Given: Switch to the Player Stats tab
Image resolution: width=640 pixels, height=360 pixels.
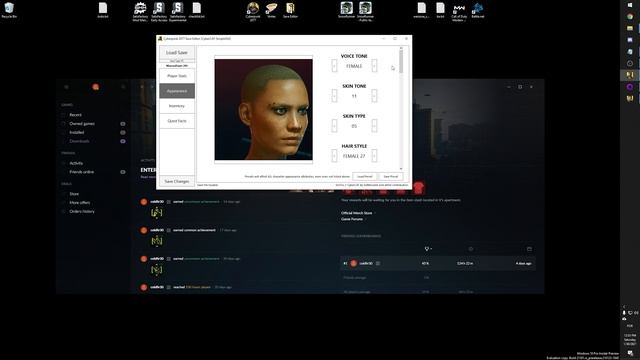Looking at the screenshot, I should coord(177,76).
